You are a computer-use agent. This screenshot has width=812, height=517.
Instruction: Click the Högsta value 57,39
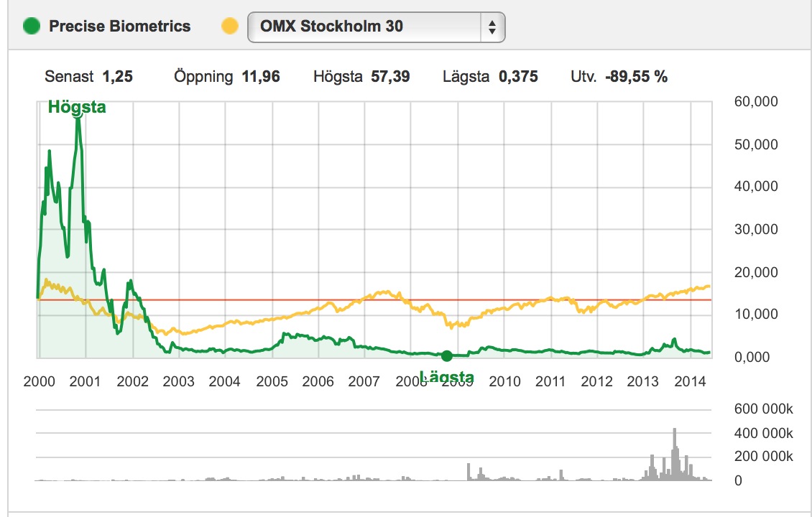pyautogui.click(x=390, y=77)
